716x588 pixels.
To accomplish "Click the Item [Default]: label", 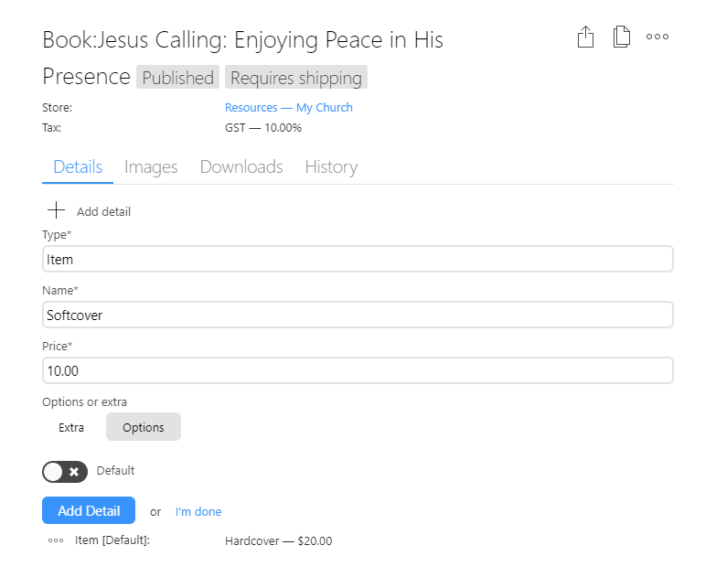I will (112, 540).
